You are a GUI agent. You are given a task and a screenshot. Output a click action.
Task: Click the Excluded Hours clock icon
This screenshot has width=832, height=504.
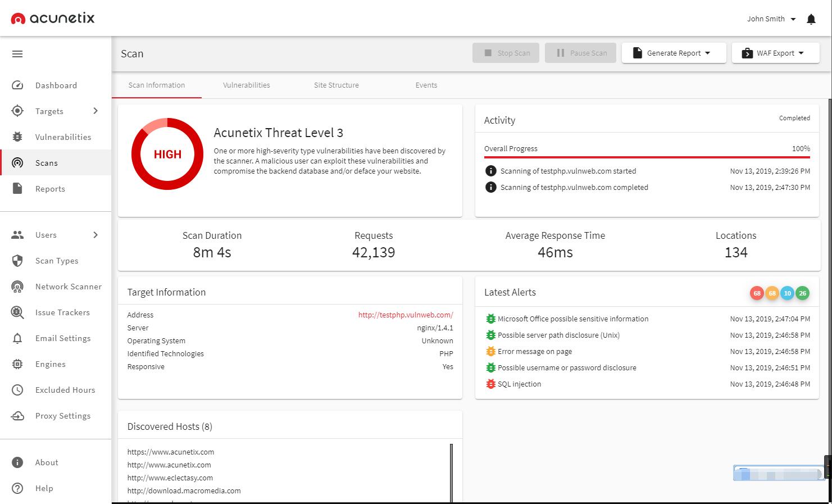[x=17, y=390]
